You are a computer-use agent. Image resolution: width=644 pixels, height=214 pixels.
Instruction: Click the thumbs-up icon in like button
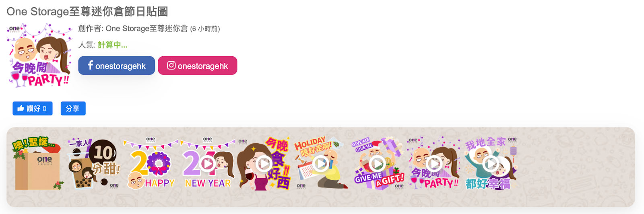click(21, 108)
